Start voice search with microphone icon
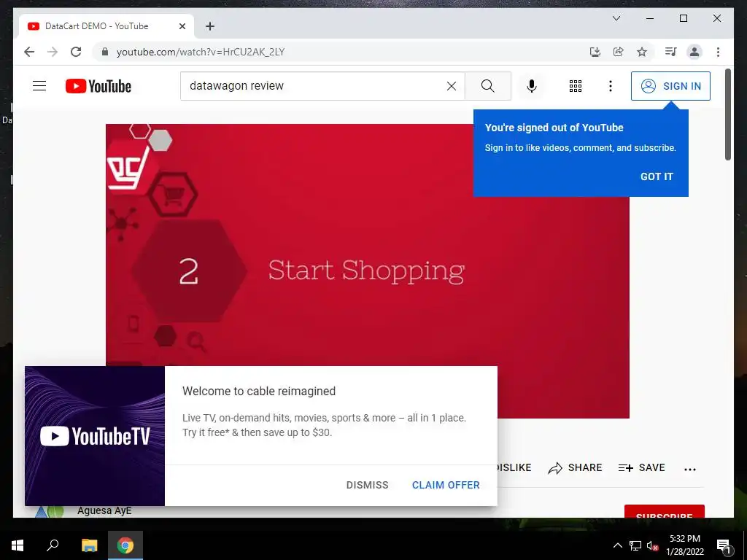Screen dimensions: 747x560 532,86
